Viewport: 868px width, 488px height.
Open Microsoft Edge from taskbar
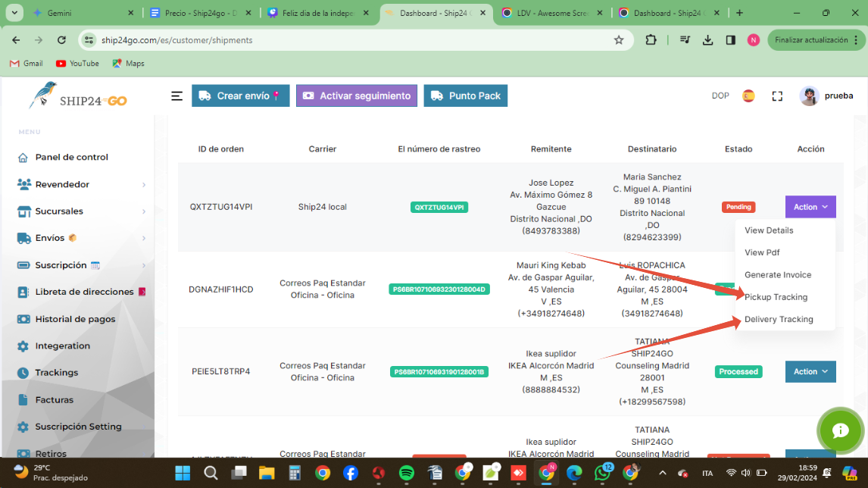click(574, 473)
